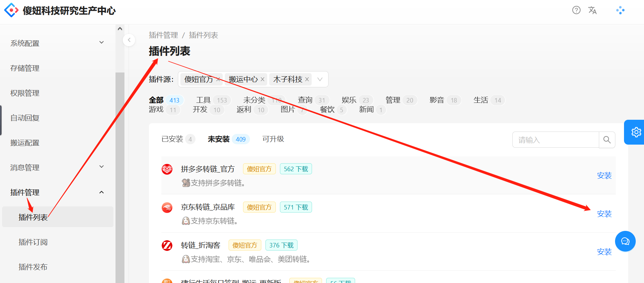Filter plugins by 影音 category
This screenshot has width=644, height=283.
[445, 100]
